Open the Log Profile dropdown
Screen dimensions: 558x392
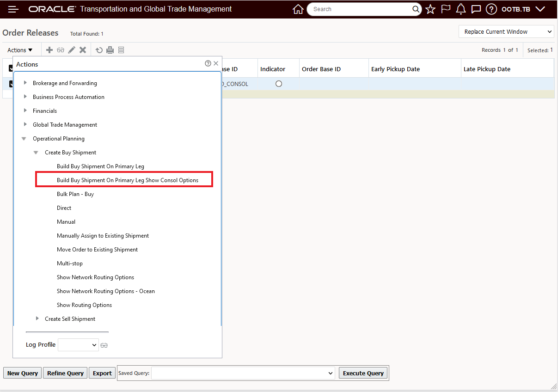coord(78,345)
